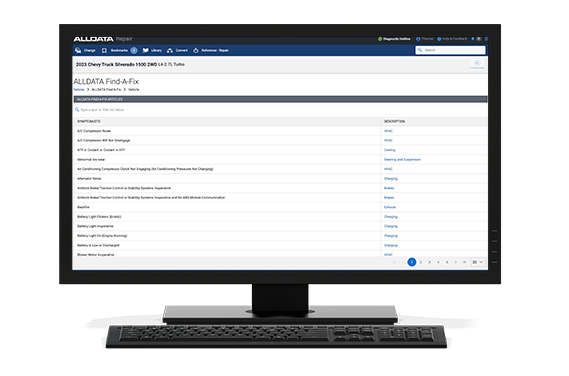Viewport: 569px width, 376px height.
Task: Open the hamburger menu icon at top right
Action: [486, 39]
